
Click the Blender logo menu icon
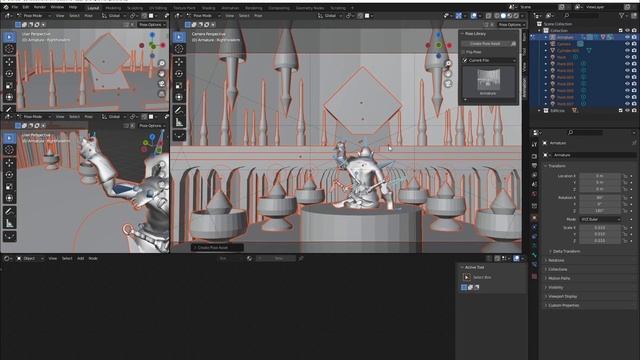[x=5, y=7]
